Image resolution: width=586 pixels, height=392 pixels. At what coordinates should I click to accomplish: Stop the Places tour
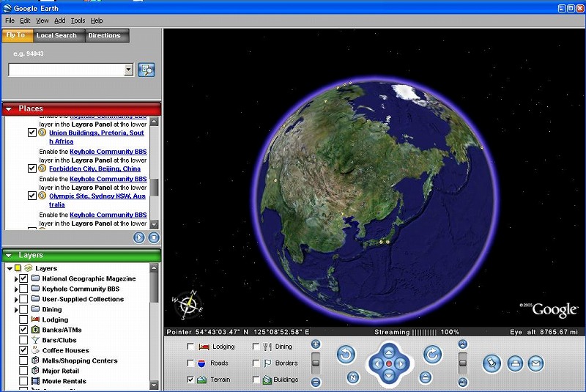pos(154,237)
